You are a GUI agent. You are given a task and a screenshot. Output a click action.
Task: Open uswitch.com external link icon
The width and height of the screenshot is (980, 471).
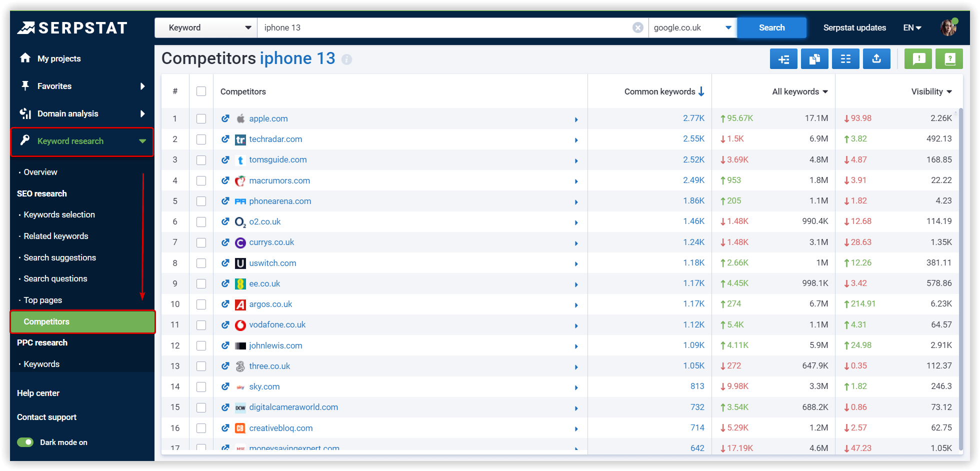225,263
